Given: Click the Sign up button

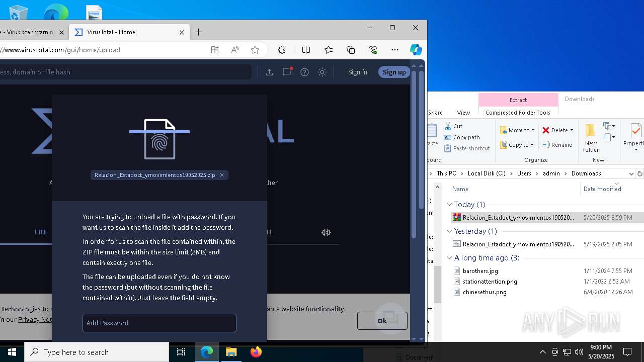Looking at the screenshot, I should (x=394, y=72).
